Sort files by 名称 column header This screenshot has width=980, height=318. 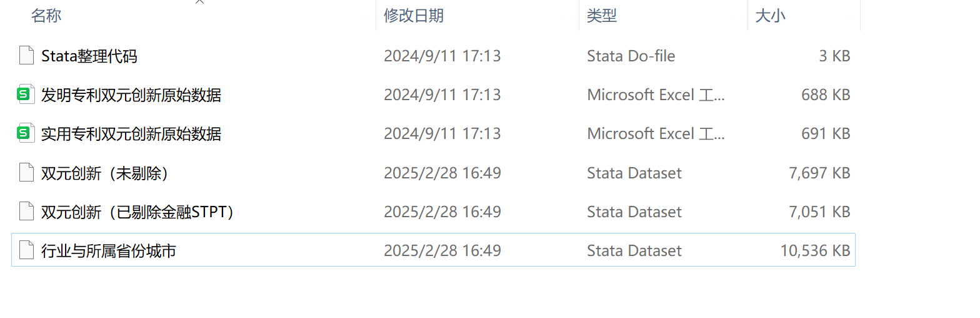click(x=46, y=16)
